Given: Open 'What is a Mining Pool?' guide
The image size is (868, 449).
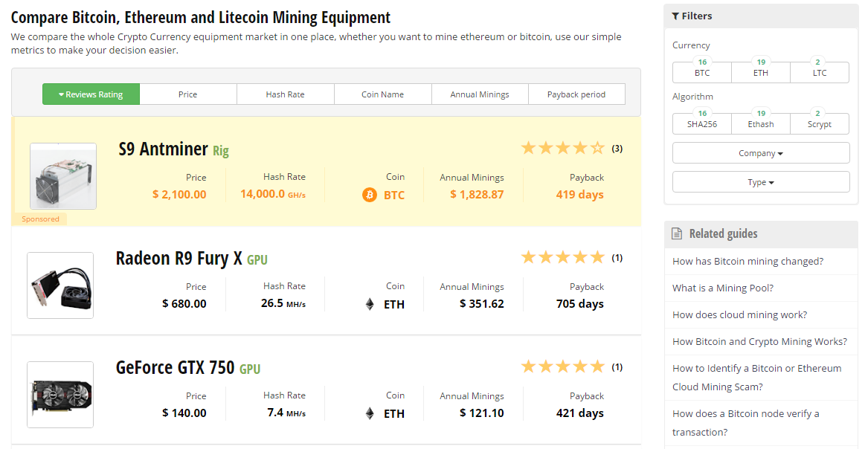Looking at the screenshot, I should [723, 288].
